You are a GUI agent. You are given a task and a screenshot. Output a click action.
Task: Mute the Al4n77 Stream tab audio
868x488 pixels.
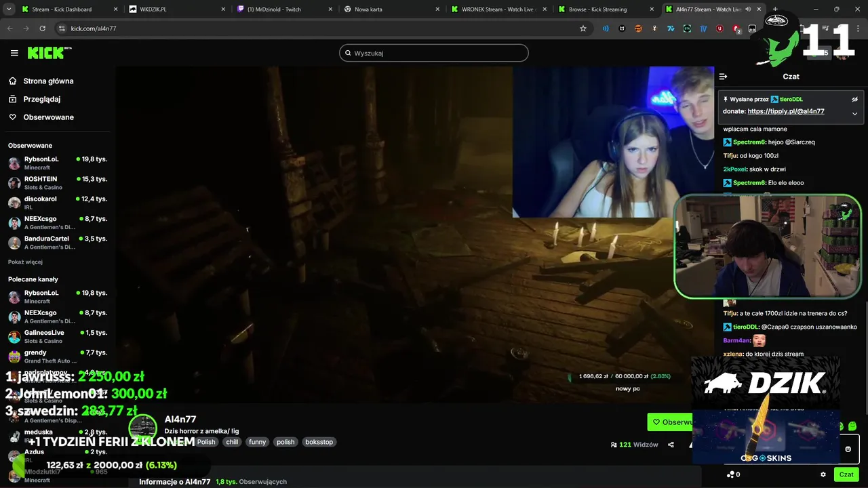click(749, 9)
